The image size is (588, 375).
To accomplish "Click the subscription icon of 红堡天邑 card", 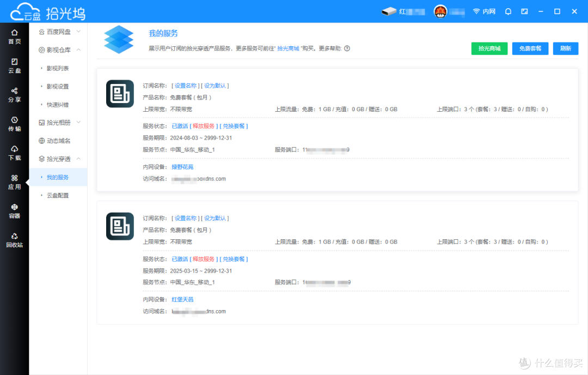I will click(120, 226).
